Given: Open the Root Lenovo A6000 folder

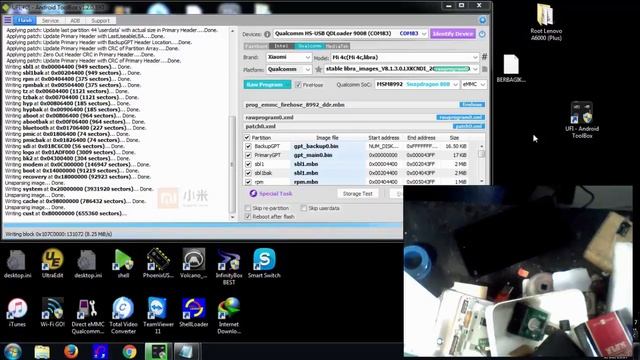Looking at the screenshot, I should coord(546,22).
